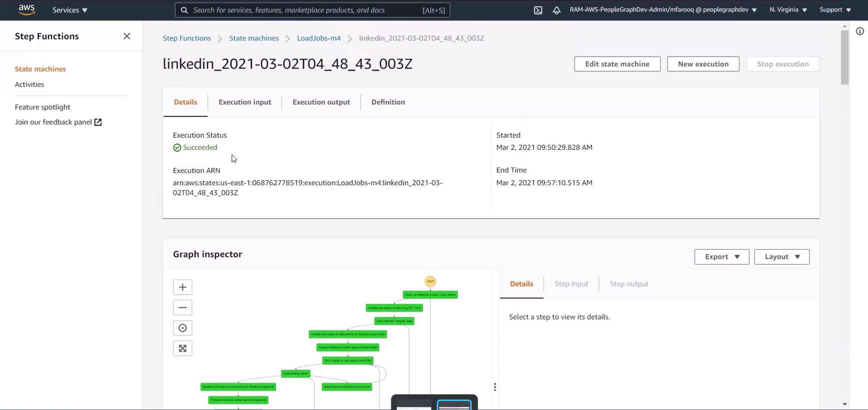Click the execution name in the breadcrumb
This screenshot has width=868, height=410.
421,38
